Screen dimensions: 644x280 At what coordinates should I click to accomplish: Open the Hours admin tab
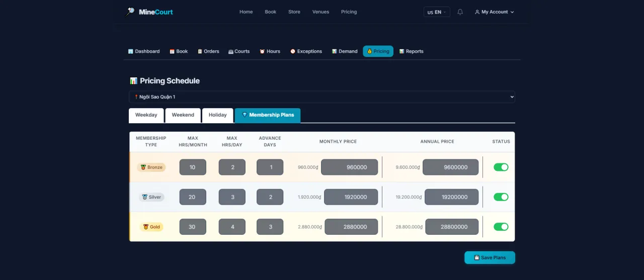(x=270, y=51)
